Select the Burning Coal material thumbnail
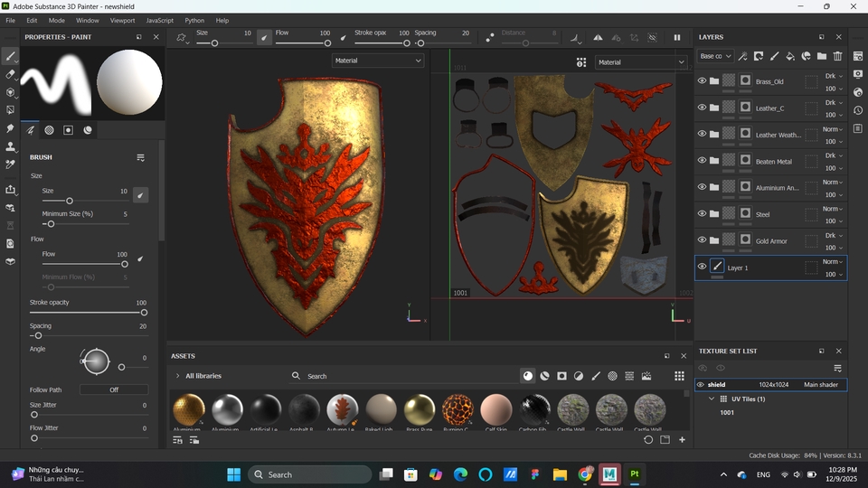The image size is (868, 488). pyautogui.click(x=458, y=409)
